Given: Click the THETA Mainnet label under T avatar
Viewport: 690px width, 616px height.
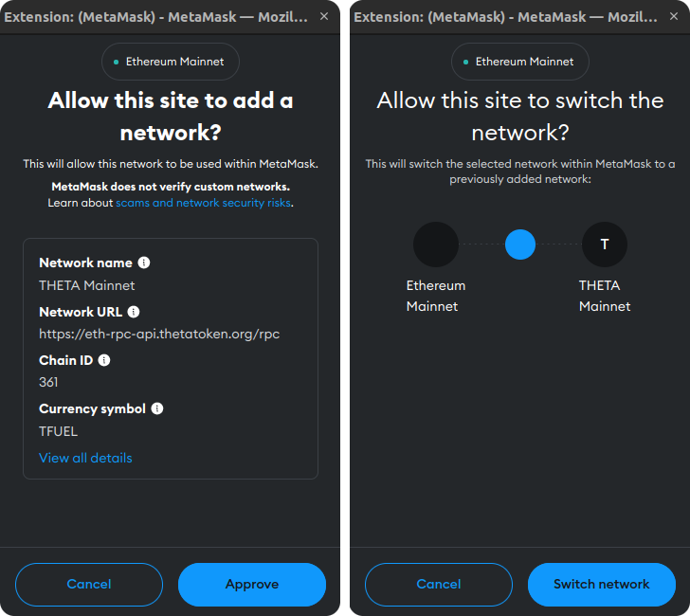Looking at the screenshot, I should (605, 296).
